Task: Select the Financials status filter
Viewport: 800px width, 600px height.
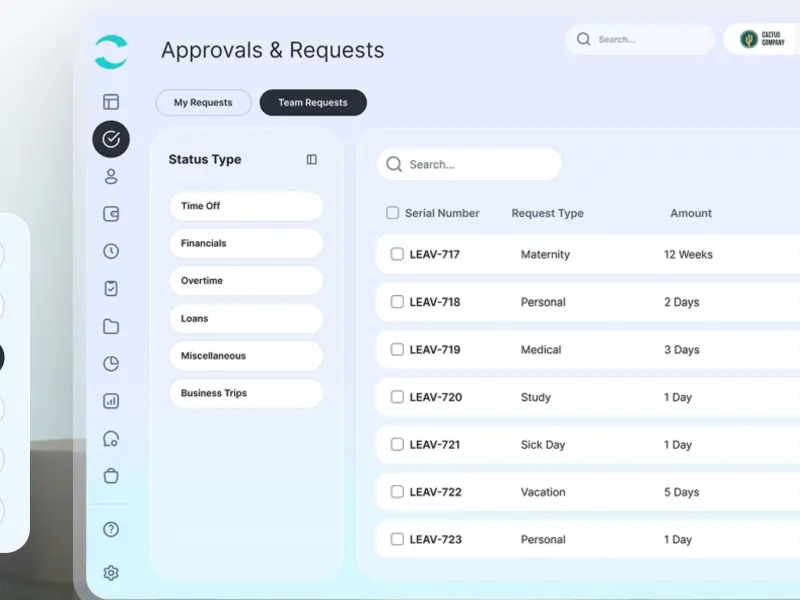Action: click(246, 243)
